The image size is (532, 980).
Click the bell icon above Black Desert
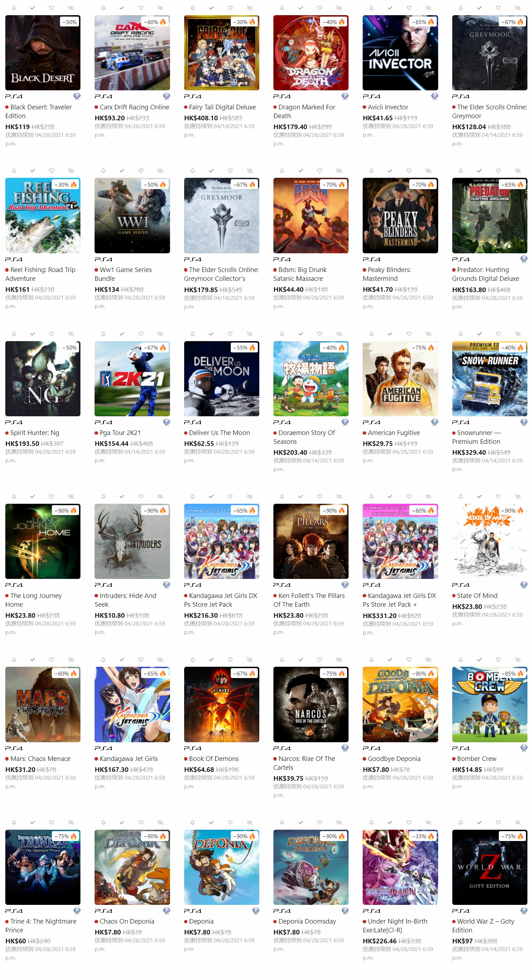pos(14,8)
